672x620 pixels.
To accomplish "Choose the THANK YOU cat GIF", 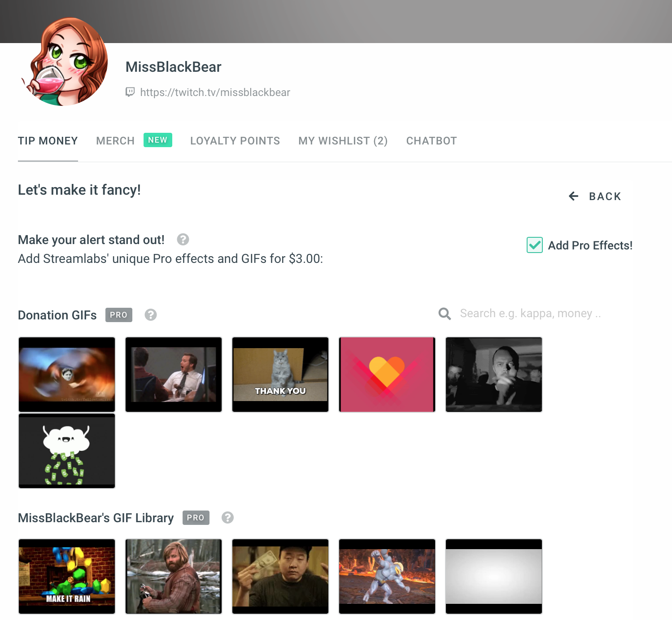I will 280,375.
